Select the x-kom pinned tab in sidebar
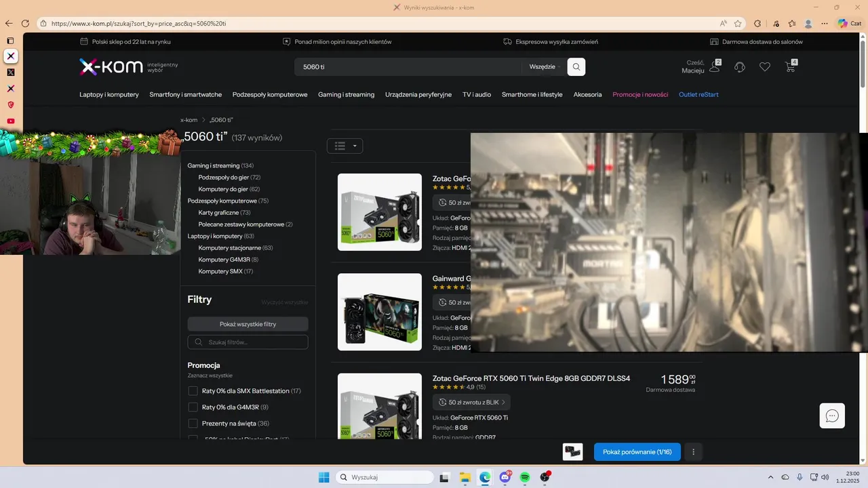The height and width of the screenshot is (488, 868). click(10, 56)
